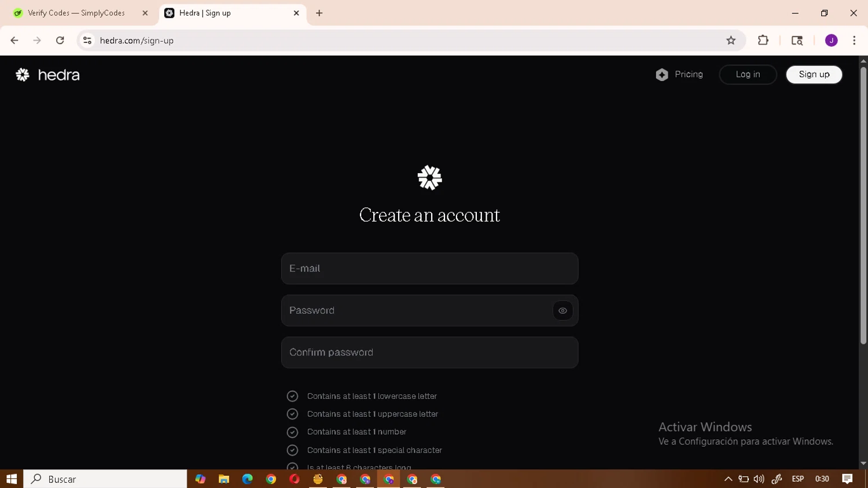Click the ESP language indicator

(x=798, y=479)
